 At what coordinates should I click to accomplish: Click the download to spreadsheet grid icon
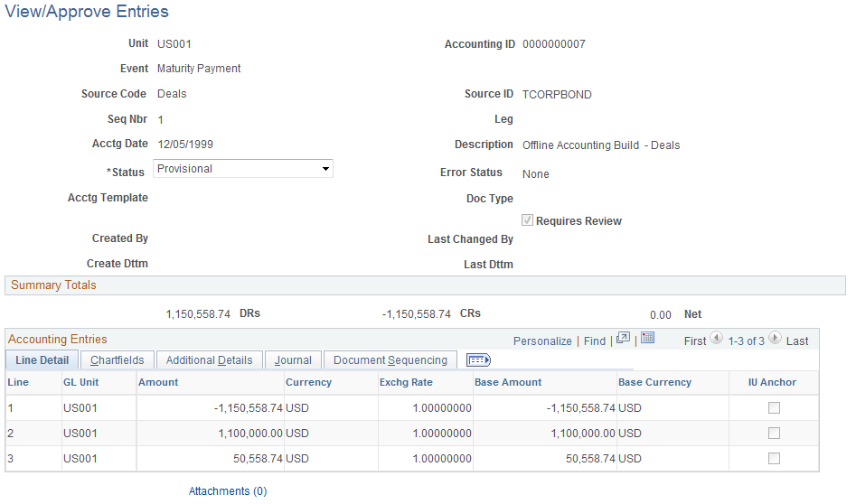(x=647, y=338)
